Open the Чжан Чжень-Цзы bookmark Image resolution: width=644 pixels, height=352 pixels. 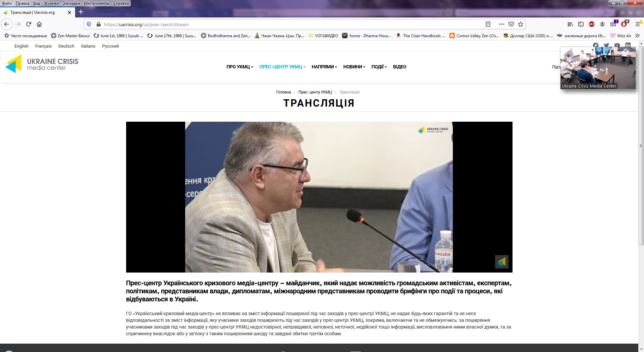pyautogui.click(x=279, y=36)
